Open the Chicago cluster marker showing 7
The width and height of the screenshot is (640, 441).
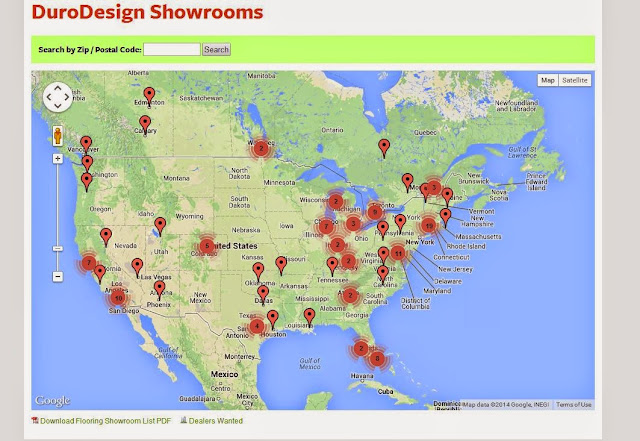pos(326,226)
